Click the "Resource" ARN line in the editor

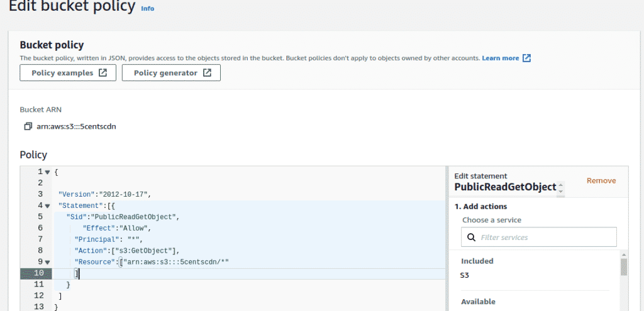pyautogui.click(x=151, y=262)
